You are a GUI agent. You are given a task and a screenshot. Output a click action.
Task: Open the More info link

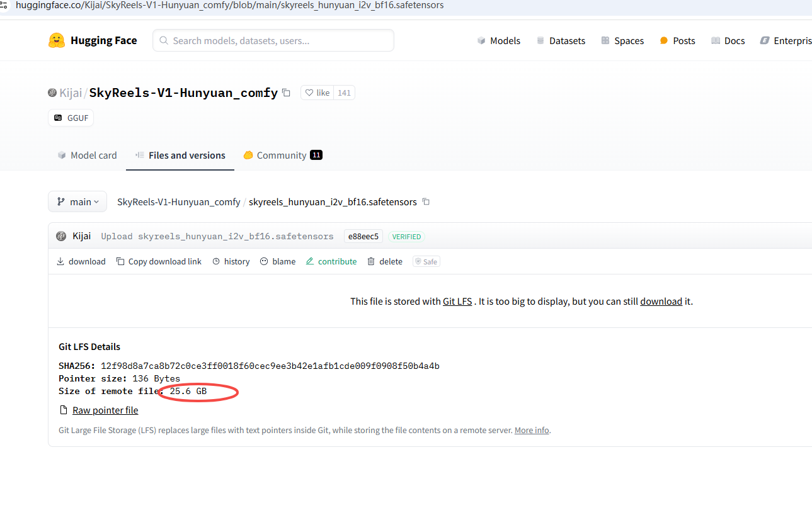tap(532, 431)
